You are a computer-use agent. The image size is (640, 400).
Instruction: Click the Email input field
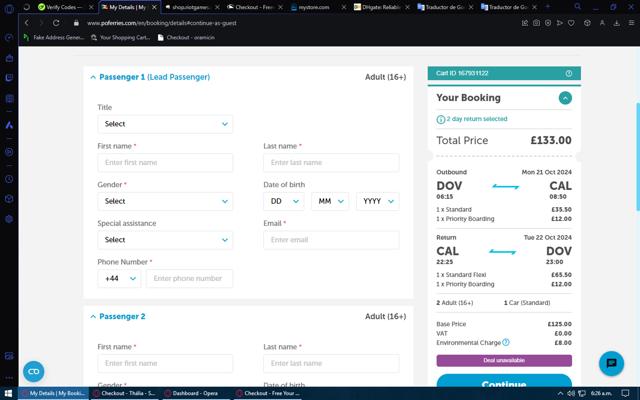pyautogui.click(x=331, y=240)
